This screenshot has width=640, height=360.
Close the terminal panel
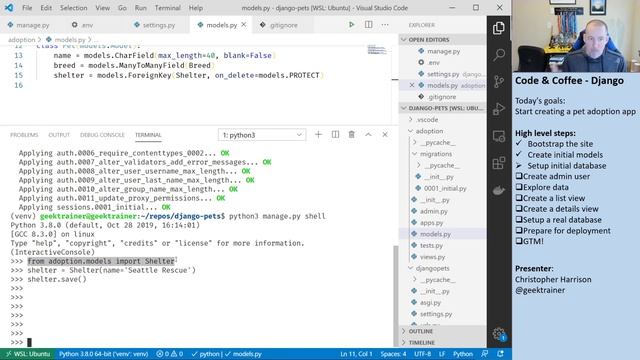[x=385, y=135]
